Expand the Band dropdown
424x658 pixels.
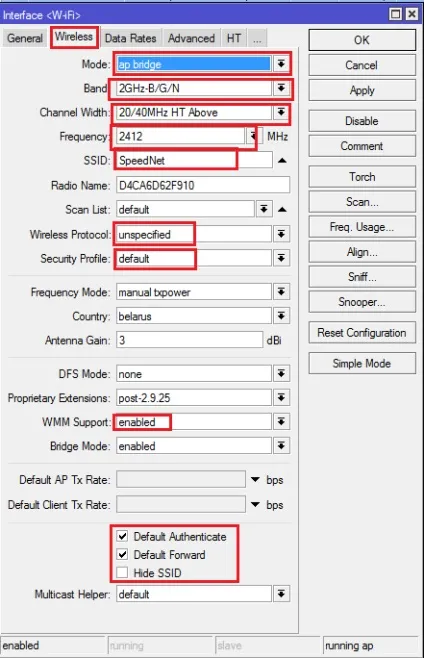pos(281,88)
